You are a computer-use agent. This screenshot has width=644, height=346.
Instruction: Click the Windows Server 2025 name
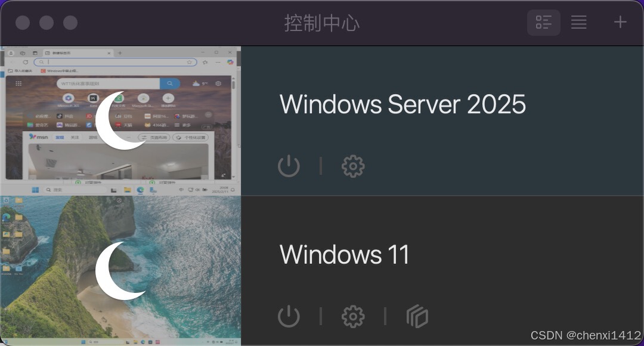point(402,104)
